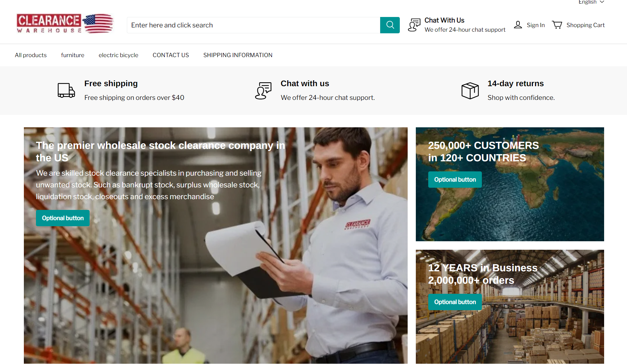
Task: Open the electric bicycle category
Action: (118, 55)
